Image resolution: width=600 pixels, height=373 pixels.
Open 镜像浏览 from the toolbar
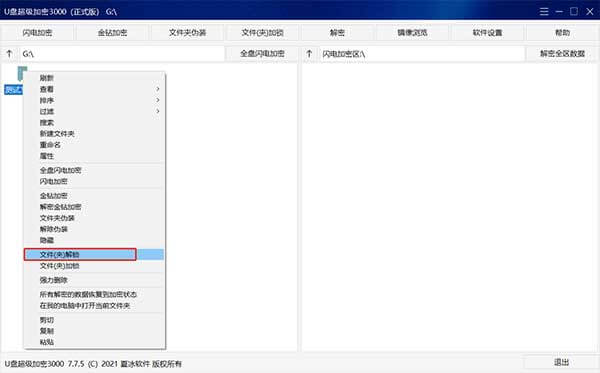pyautogui.click(x=412, y=33)
